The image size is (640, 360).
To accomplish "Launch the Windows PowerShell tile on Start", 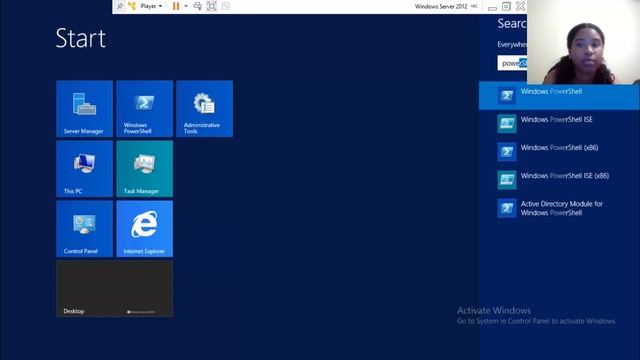I will coord(144,109).
